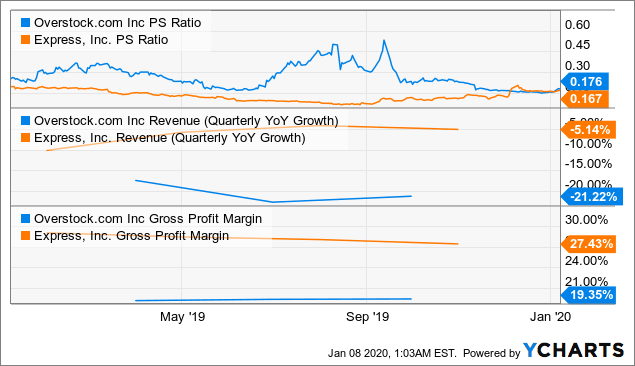Click the 21.00% axis label

pyautogui.click(x=587, y=281)
